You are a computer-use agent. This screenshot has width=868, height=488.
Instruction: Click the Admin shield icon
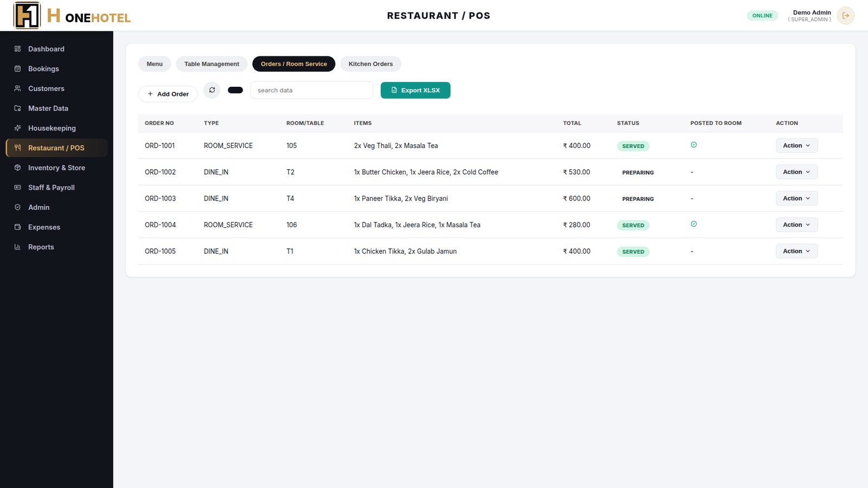point(17,207)
